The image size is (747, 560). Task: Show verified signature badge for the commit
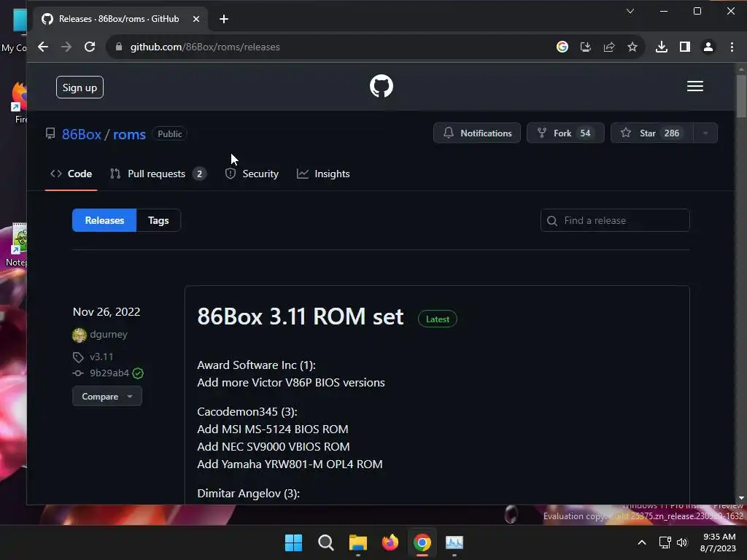tap(138, 373)
